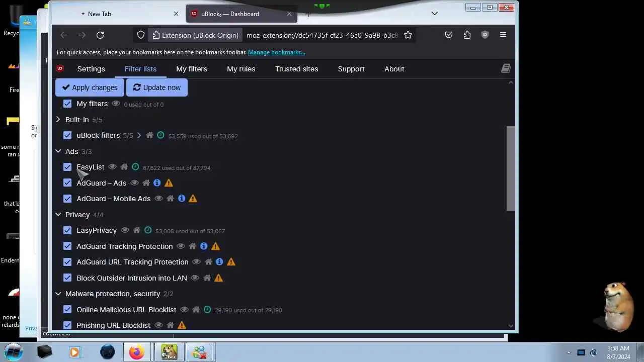Click home icon for uBlock filters
The width and height of the screenshot is (644, 362).
tap(149, 135)
